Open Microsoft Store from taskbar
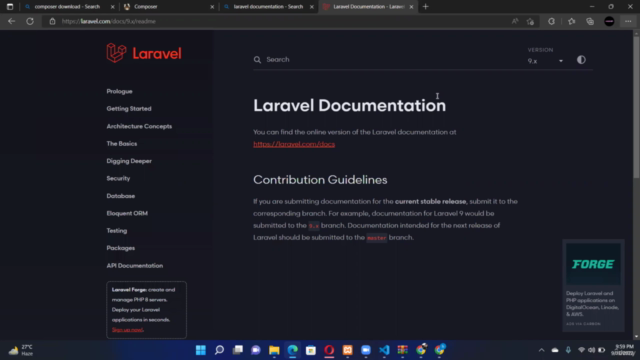640x360 pixels. (311, 350)
